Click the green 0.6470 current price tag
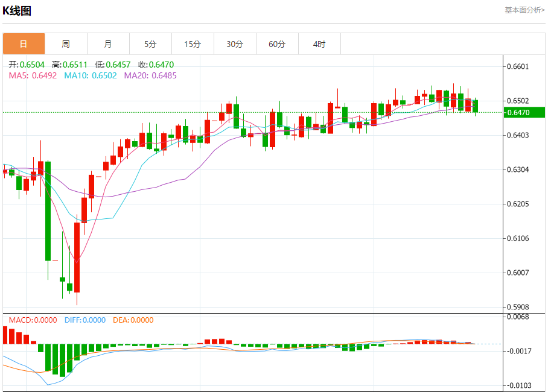Image resolution: width=548 pixels, height=392 pixels. point(524,113)
